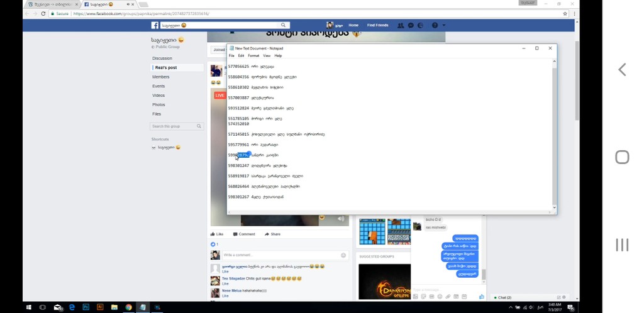Launch Photoshop from the taskbar
This screenshot has width=644, height=313.
[x=86, y=307]
